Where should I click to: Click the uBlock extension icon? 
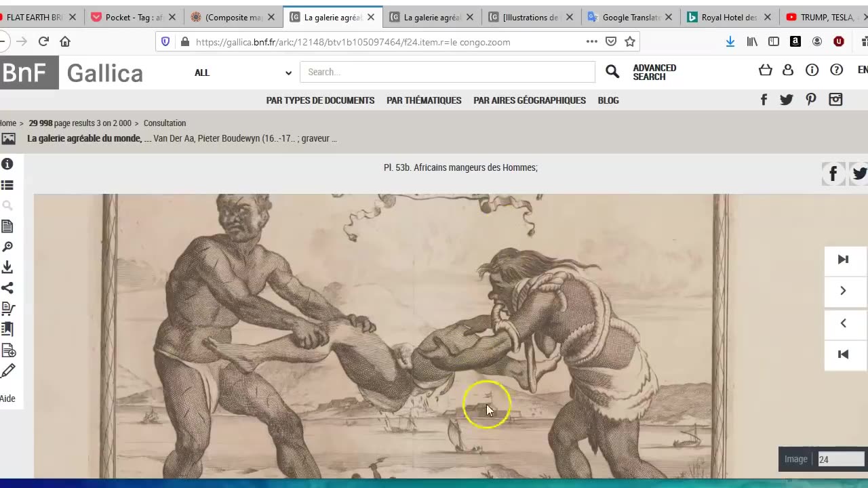tap(839, 41)
